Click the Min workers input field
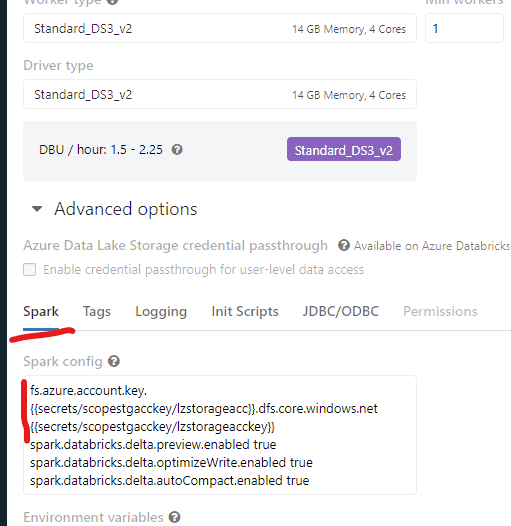The image size is (511, 526). (x=464, y=29)
